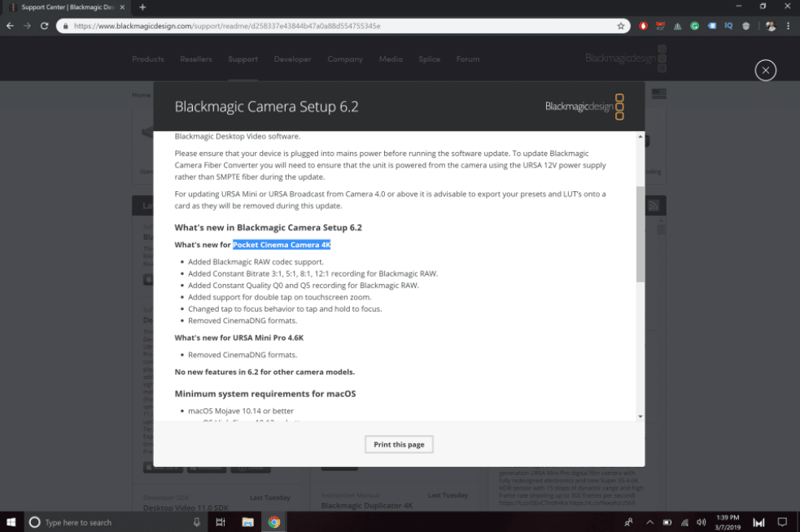800x532 pixels.
Task: Click the taskbar clock showing 1:39 PM
Action: pos(728,522)
